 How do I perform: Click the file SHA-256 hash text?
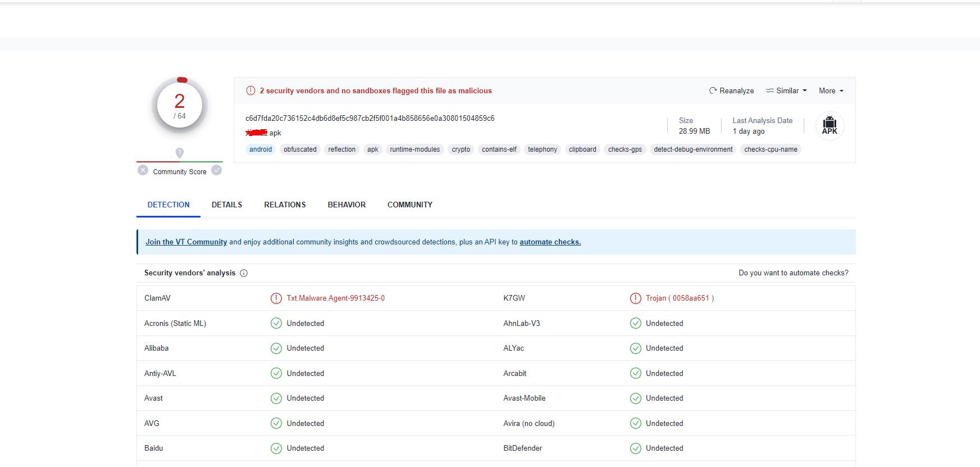[370, 118]
